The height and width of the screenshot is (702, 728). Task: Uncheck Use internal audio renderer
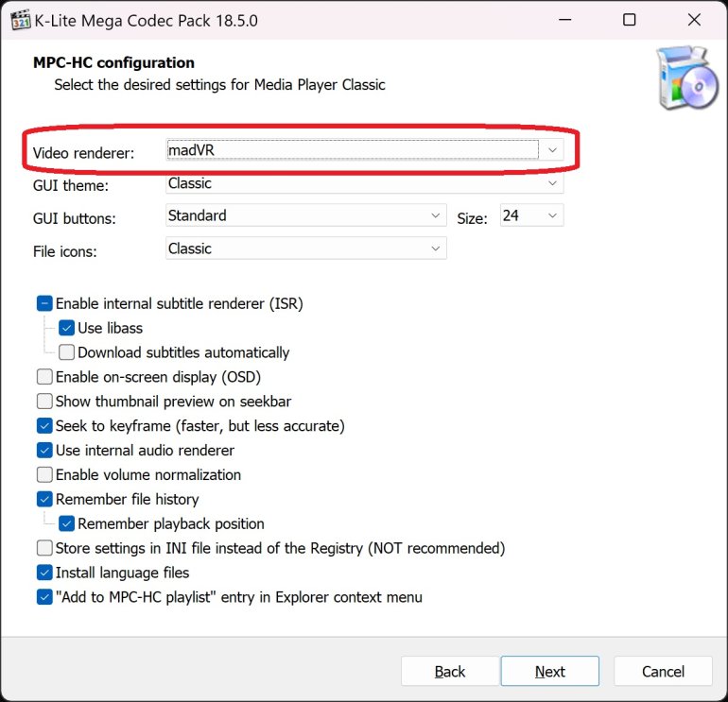tap(45, 451)
